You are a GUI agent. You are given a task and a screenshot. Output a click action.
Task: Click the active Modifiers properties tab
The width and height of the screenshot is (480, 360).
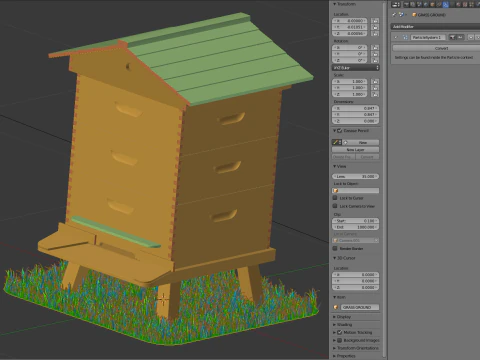pyautogui.click(x=446, y=5)
